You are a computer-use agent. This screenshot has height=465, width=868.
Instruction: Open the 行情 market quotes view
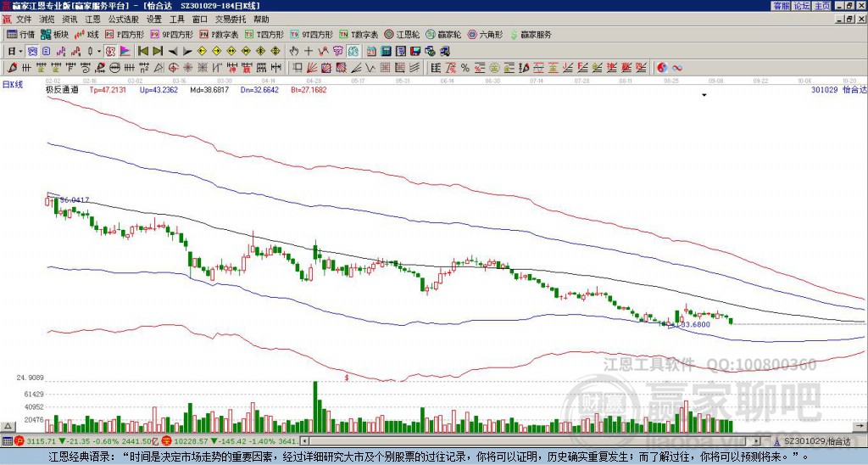coord(20,34)
